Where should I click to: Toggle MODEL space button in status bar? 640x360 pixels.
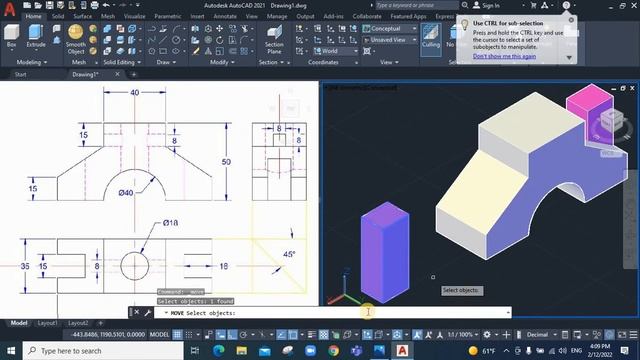point(159,335)
